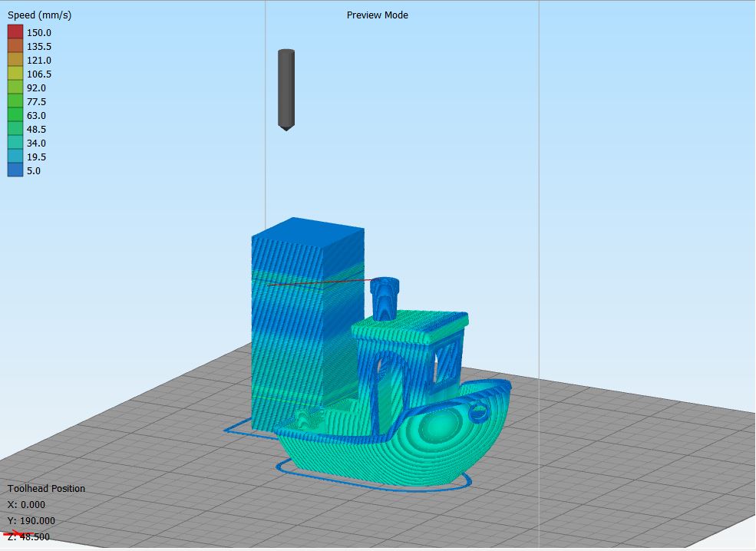Click the 5.0 blue speed swatch
756x551 pixels.
click(15, 170)
